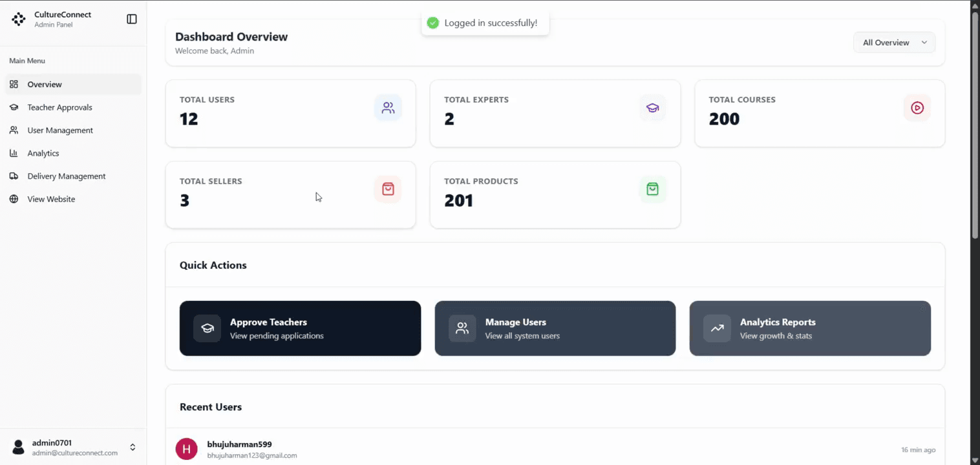Screen dimensions: 980x465
Task: Click the admin0701 avatar icon
Action: pyautogui.click(x=19, y=447)
